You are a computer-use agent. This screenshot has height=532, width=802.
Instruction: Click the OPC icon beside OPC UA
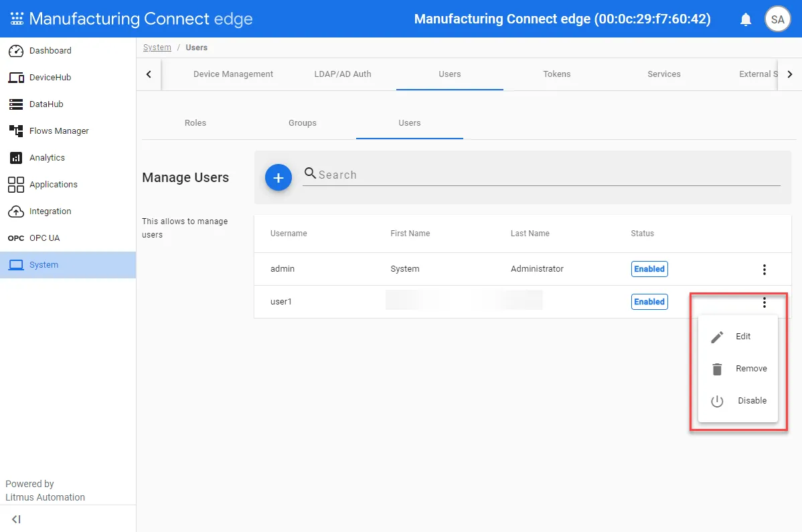point(16,238)
